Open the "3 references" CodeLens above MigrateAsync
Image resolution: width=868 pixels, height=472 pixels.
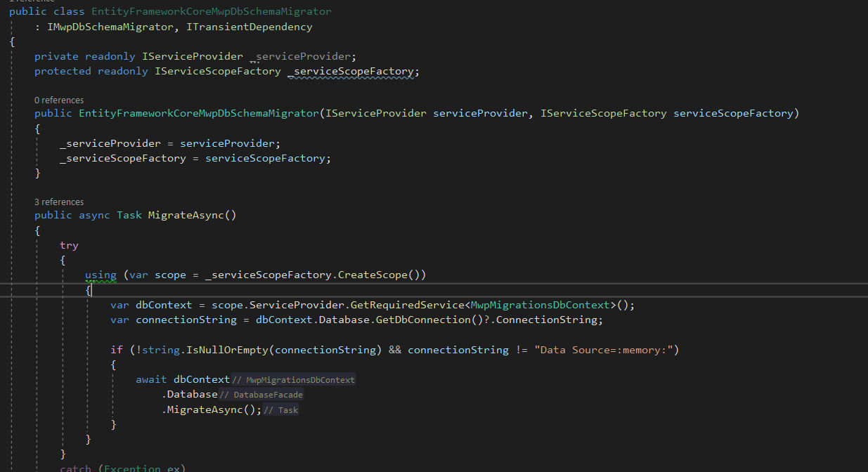pyautogui.click(x=59, y=202)
